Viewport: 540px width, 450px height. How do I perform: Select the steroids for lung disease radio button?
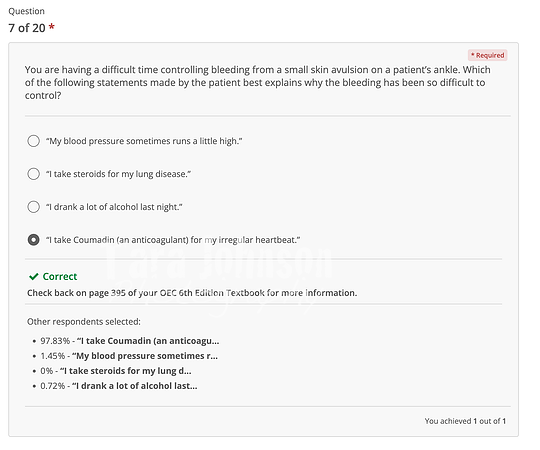pyautogui.click(x=33, y=174)
